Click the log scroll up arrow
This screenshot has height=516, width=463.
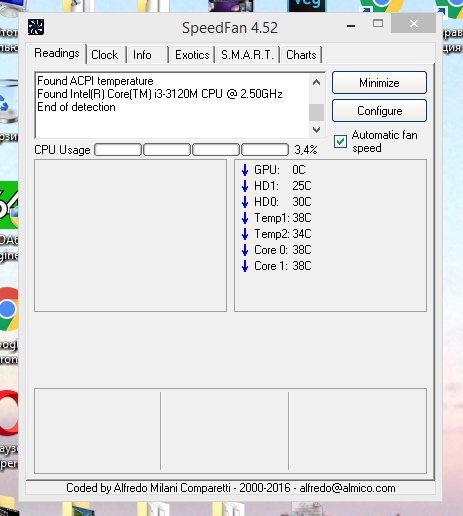(x=316, y=82)
